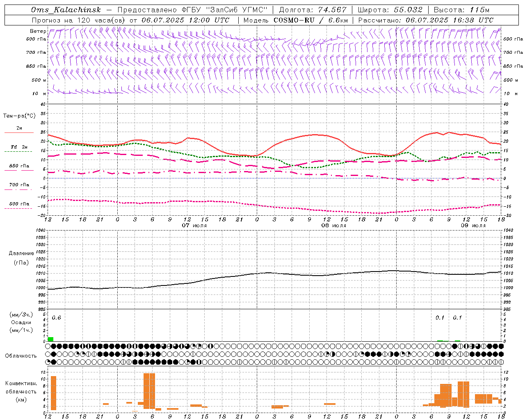The image size is (525, 420).
Task: Click the 'Ветер' wind panel label
Action: 38,31
